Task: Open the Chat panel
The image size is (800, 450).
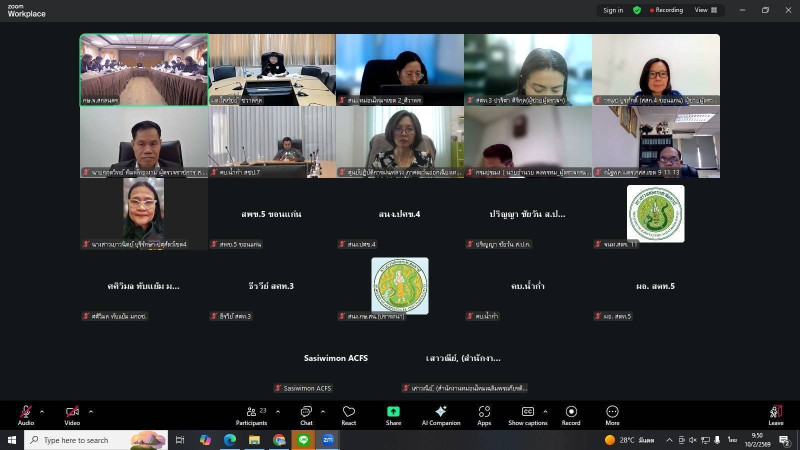Action: point(306,415)
